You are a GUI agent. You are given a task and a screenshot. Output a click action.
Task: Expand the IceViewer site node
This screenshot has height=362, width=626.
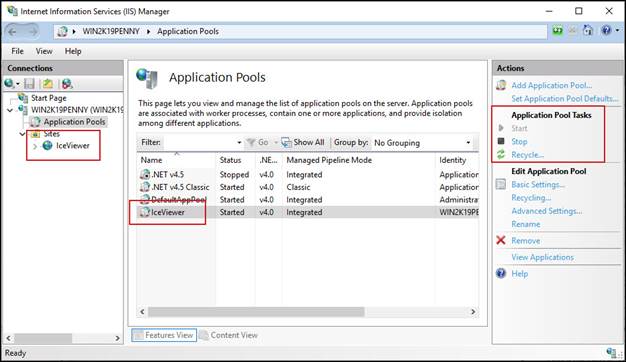tap(35, 146)
